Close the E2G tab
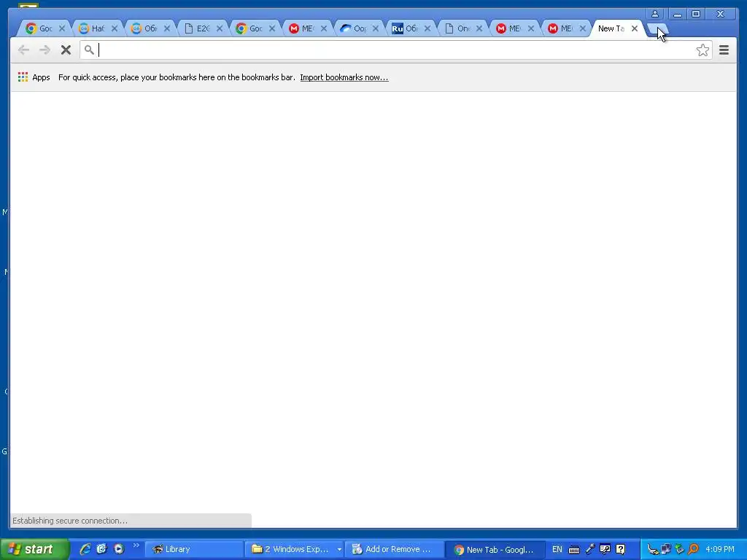Viewport: 747px width, 560px height. pyautogui.click(x=219, y=28)
